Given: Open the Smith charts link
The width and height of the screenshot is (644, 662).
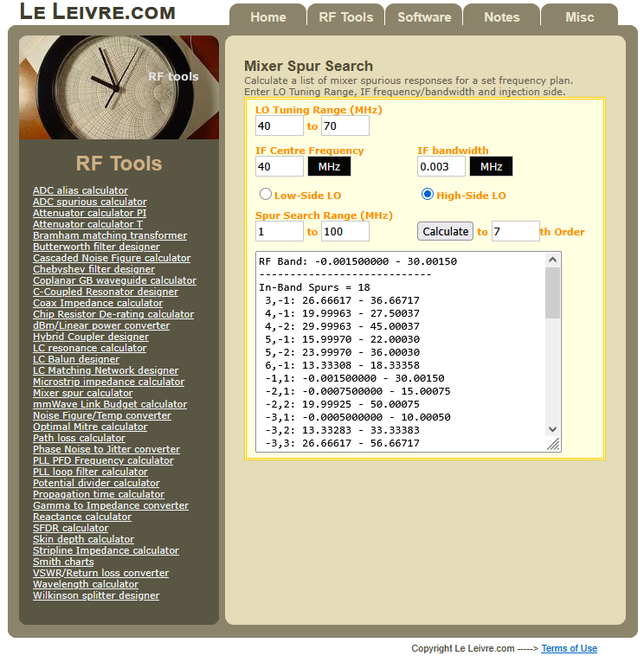Looking at the screenshot, I should click(63, 562).
